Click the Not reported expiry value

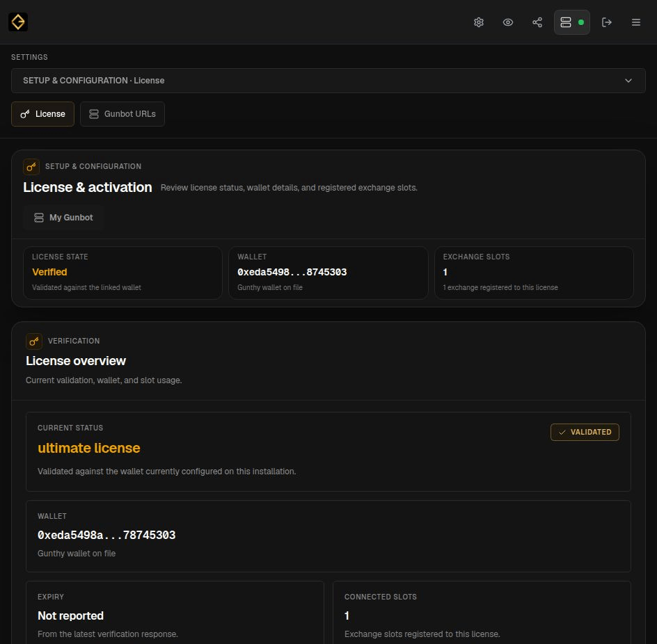(70, 616)
